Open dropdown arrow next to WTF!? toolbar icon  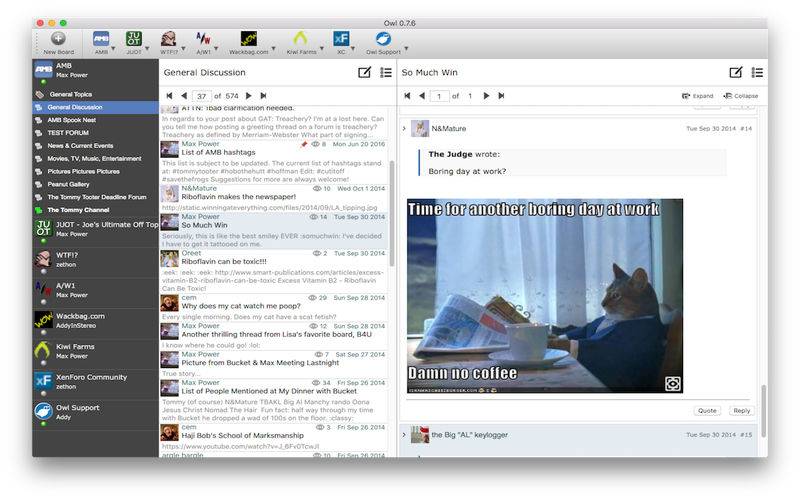(x=183, y=48)
